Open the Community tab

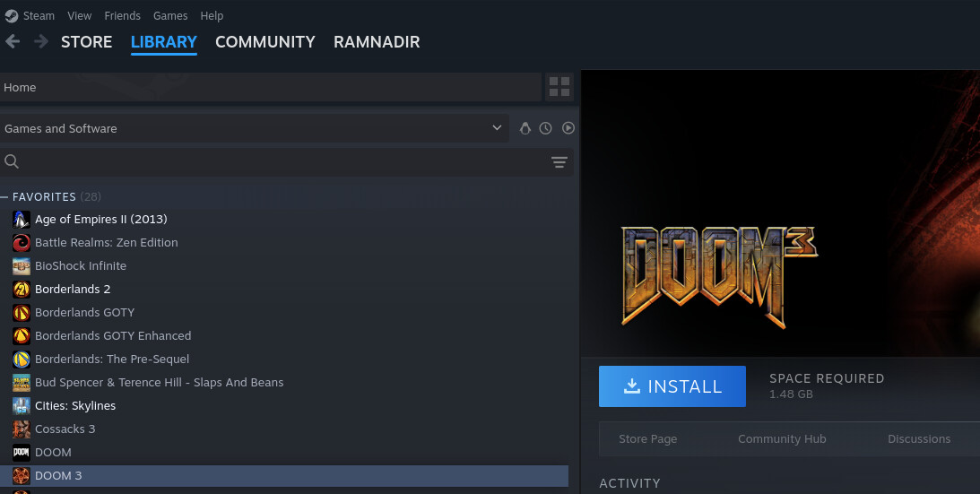265,41
